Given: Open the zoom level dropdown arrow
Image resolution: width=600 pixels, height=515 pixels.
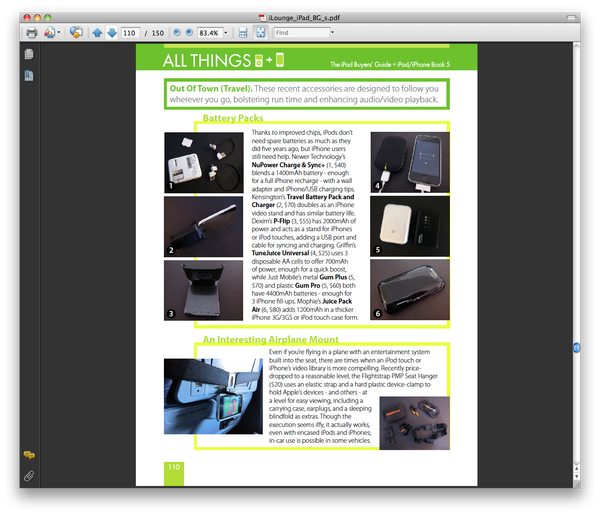Looking at the screenshot, I should tap(225, 33).
